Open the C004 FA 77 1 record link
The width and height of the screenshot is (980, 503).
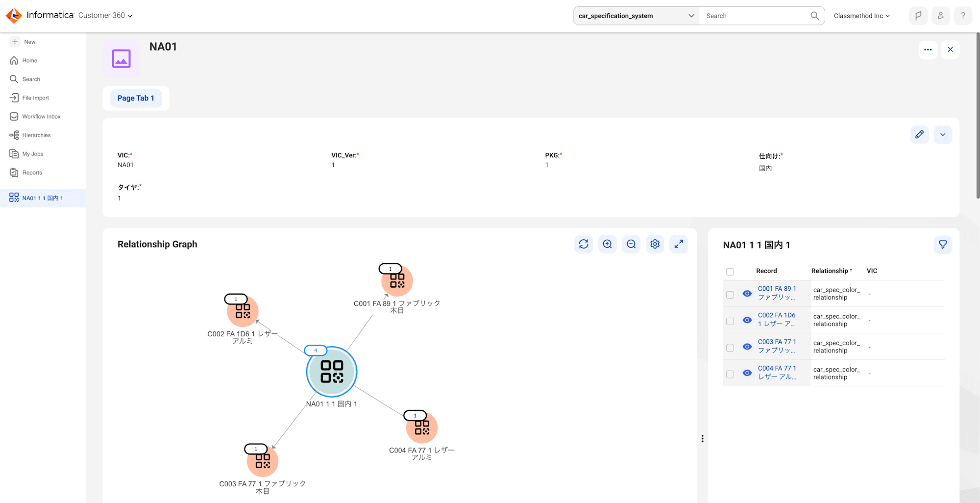click(x=777, y=372)
